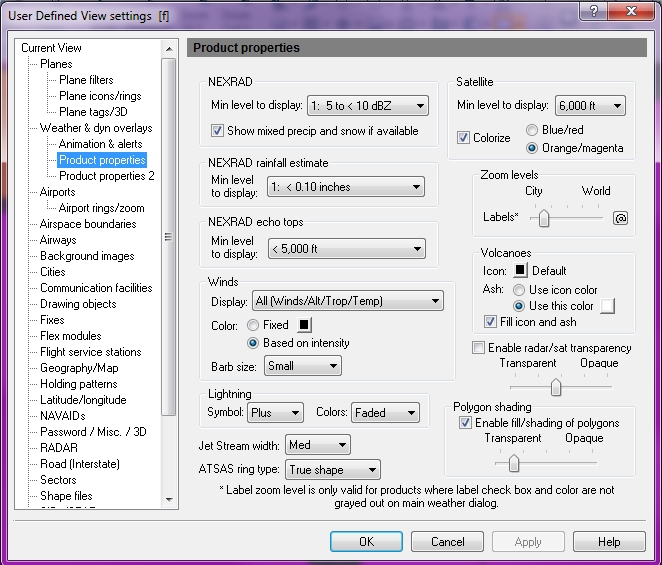Open the Volcanoes icon color swatch

pos(520,270)
